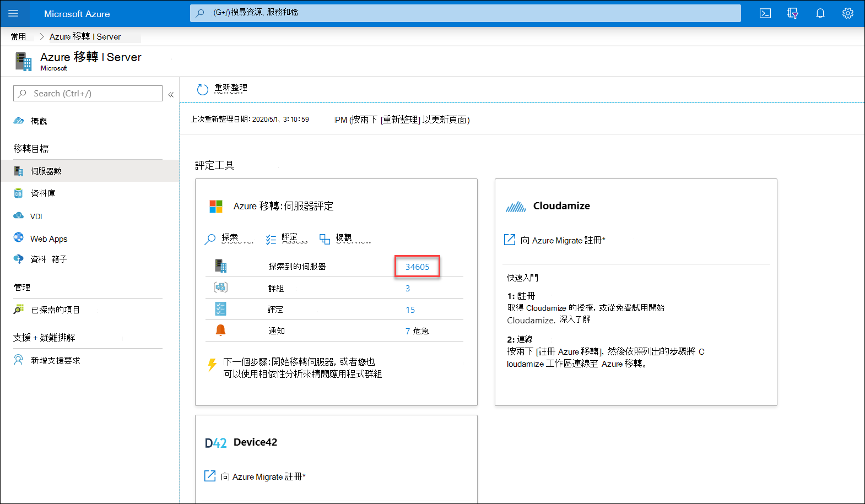Screen dimensions: 865x504
Task: Click the 重新整理 refresh button
Action: (x=222, y=89)
